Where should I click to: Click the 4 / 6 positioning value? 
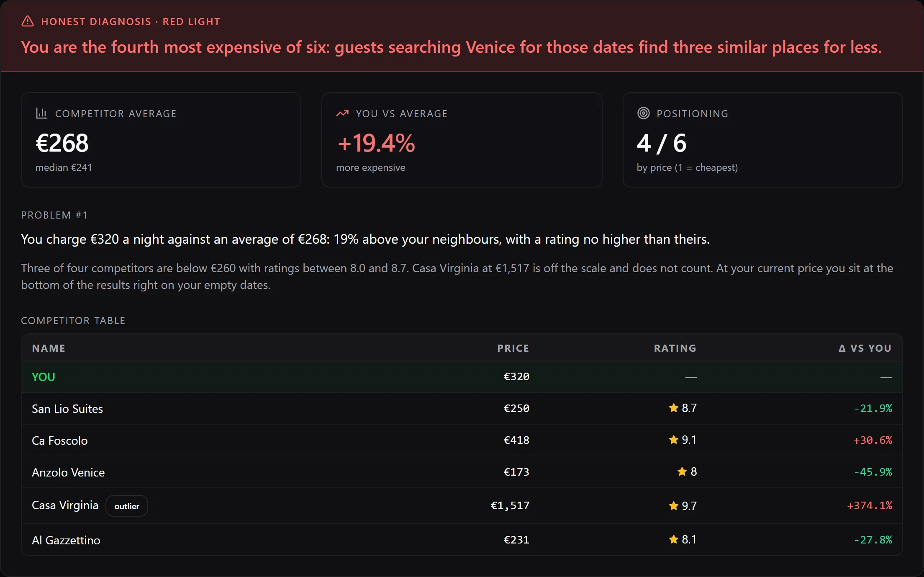point(662,143)
